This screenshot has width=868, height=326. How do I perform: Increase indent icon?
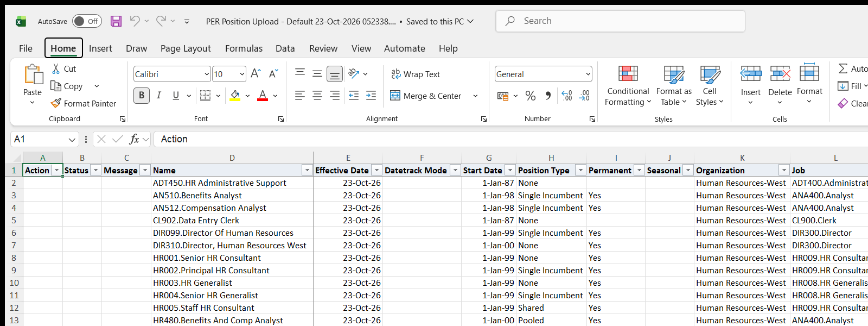[371, 96]
